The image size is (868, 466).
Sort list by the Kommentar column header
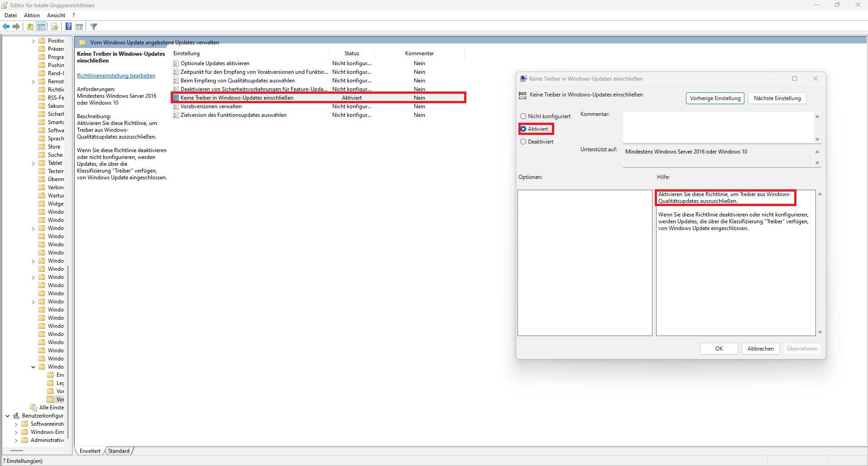pyautogui.click(x=419, y=53)
